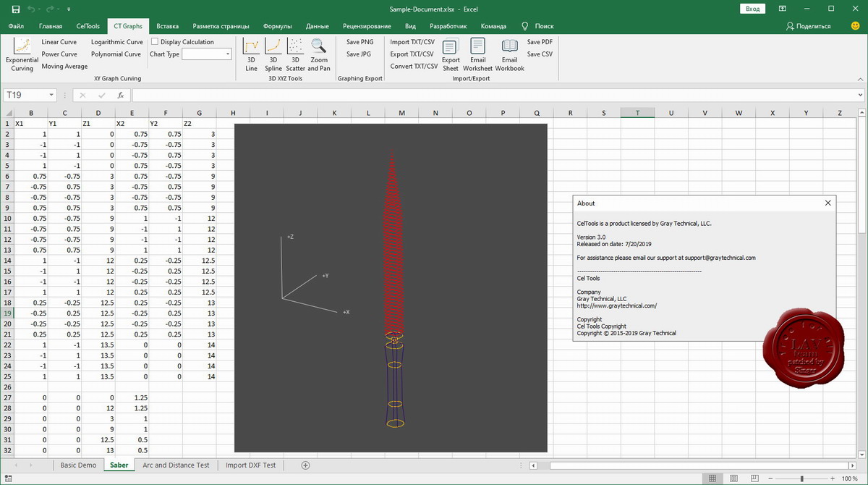Open the Данные ribbon tab

317,26
